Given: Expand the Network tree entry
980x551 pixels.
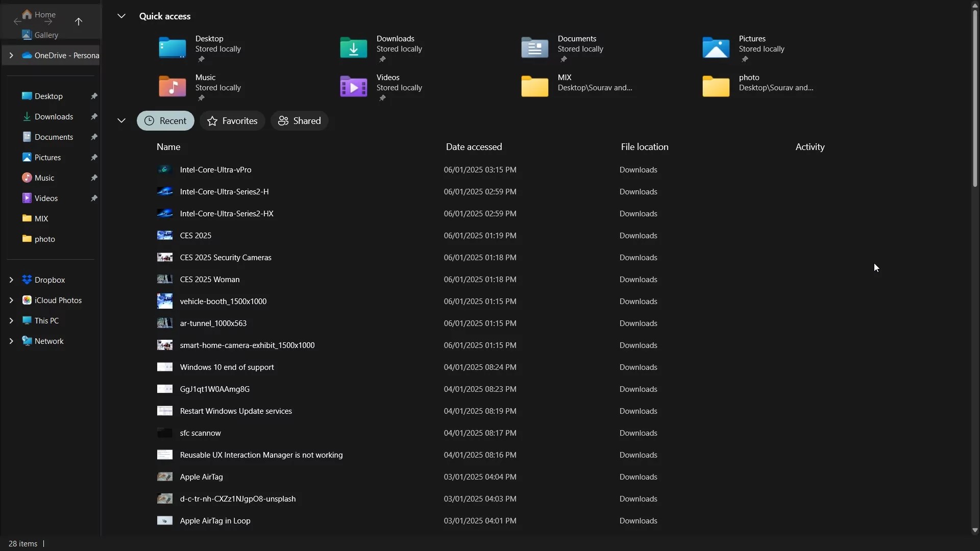Looking at the screenshot, I should [x=11, y=341].
